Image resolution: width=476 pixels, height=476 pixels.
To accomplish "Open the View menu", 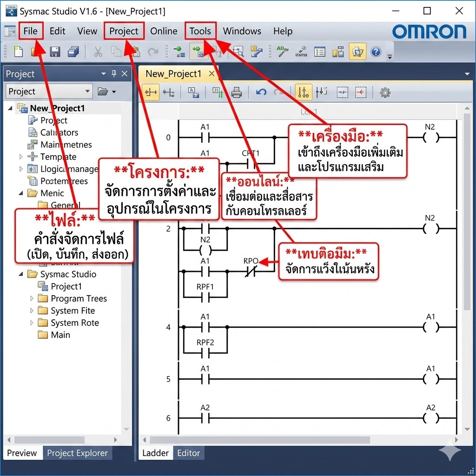I will [87, 31].
